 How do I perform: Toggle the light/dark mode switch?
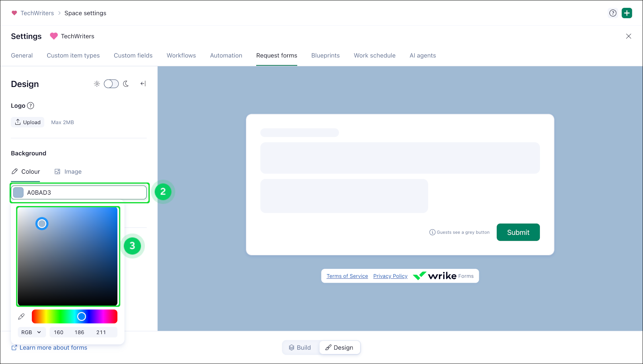point(111,84)
